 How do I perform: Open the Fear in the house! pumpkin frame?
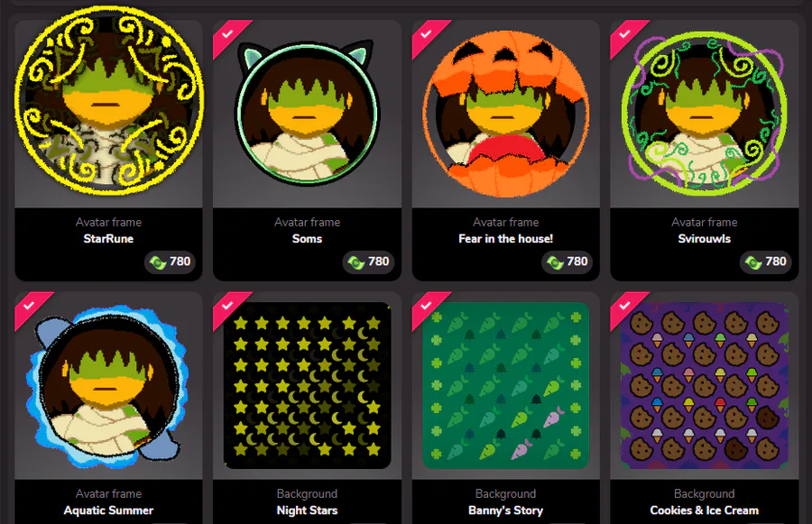pos(506,112)
